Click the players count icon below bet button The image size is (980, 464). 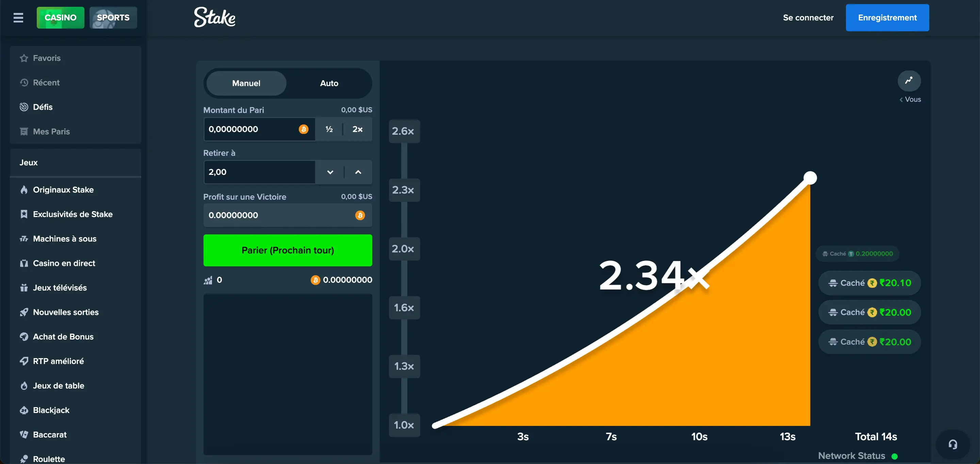(208, 280)
